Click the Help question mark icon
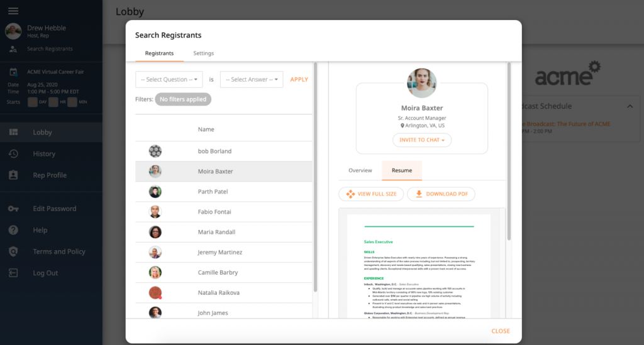This screenshot has height=345, width=644. pos(13,230)
